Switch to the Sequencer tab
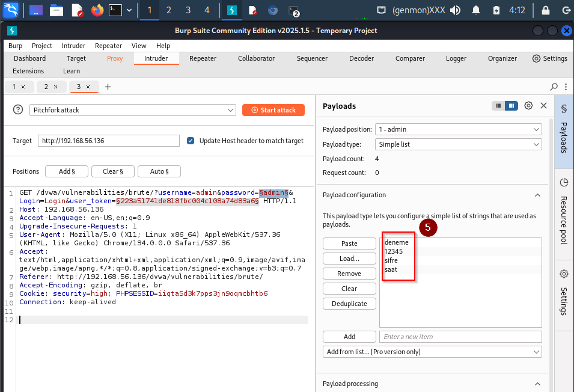Image resolution: width=574 pixels, height=392 pixels. pos(312,58)
